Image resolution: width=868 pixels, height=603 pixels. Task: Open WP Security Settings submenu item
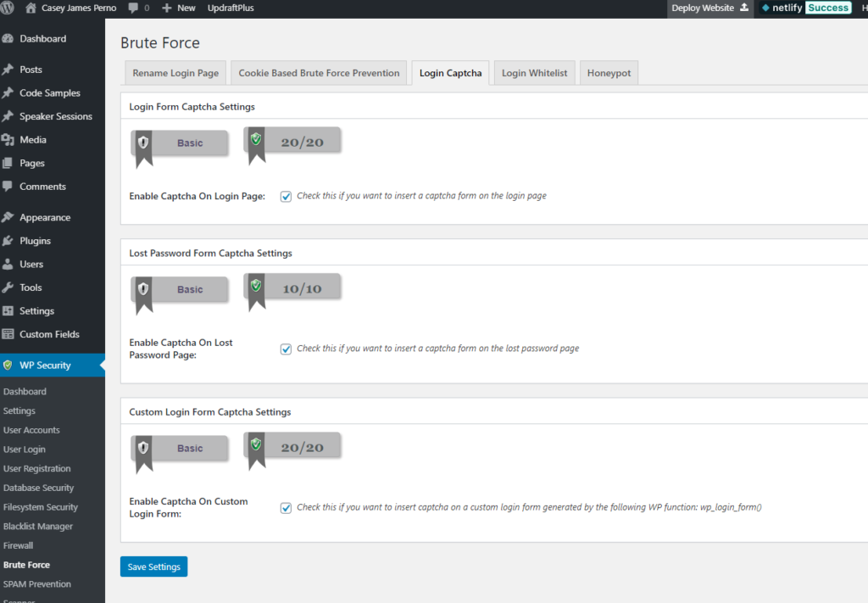(19, 410)
